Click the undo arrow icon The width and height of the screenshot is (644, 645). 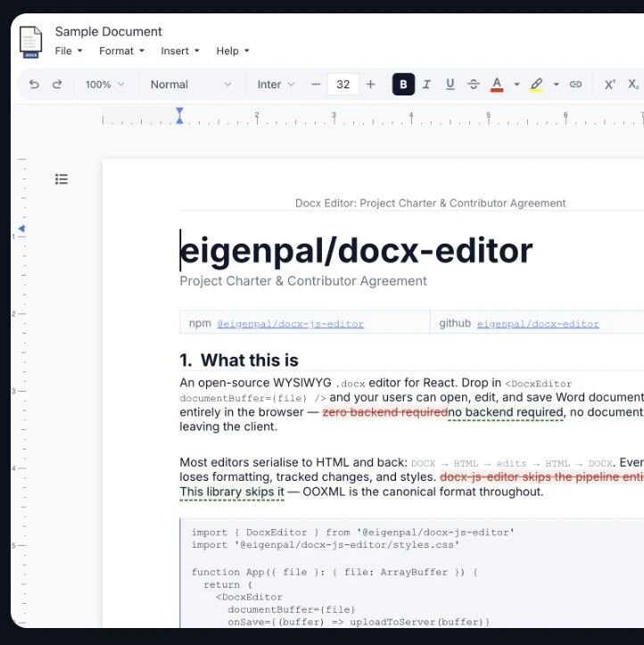34,85
